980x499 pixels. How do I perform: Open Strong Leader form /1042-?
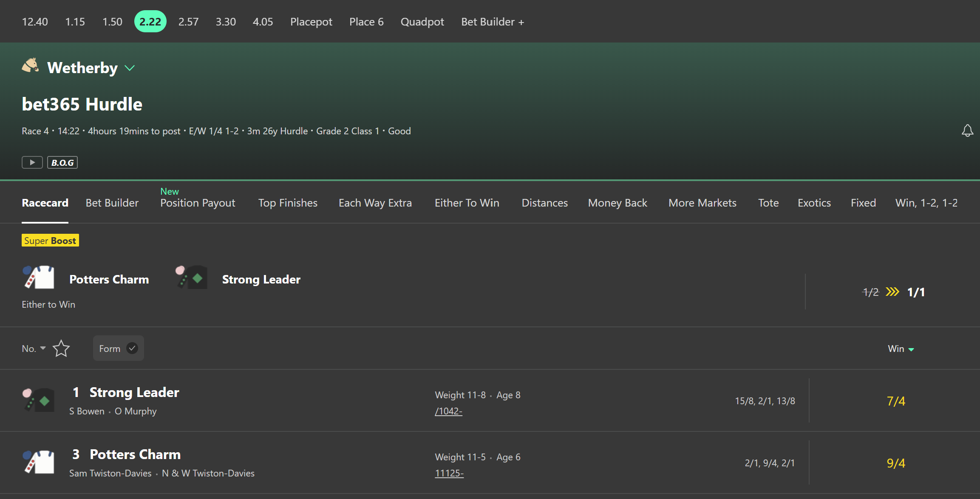click(x=448, y=411)
